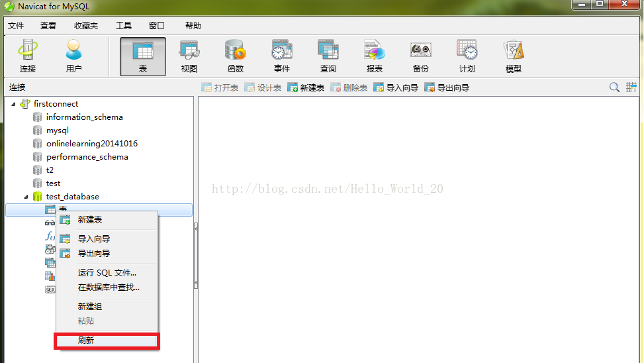Select the highlighted 表 node under test_database
The height and width of the screenshot is (363, 644).
click(99, 210)
